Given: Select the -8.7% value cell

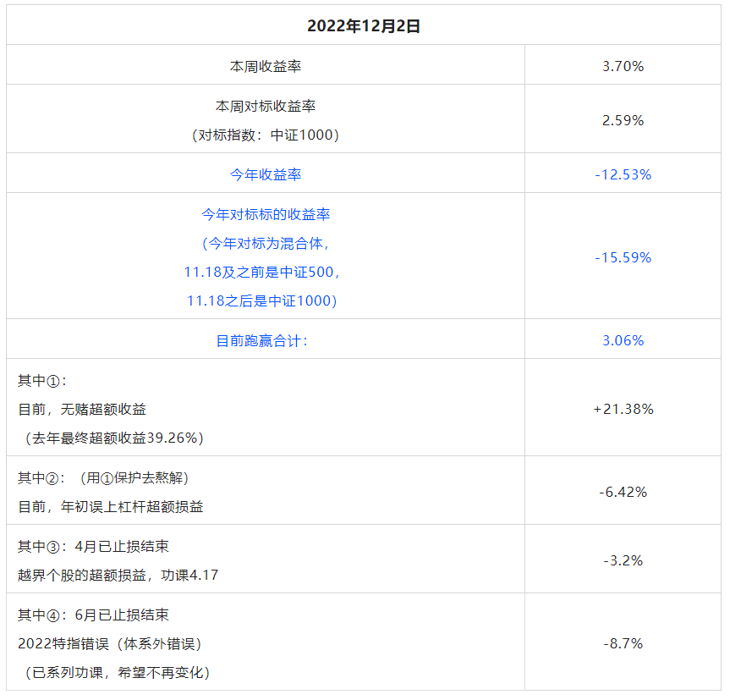Looking at the screenshot, I should click(623, 643).
